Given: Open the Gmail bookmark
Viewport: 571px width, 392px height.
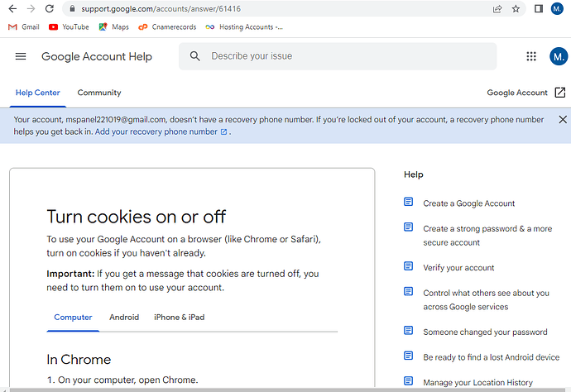Looking at the screenshot, I should [x=24, y=26].
